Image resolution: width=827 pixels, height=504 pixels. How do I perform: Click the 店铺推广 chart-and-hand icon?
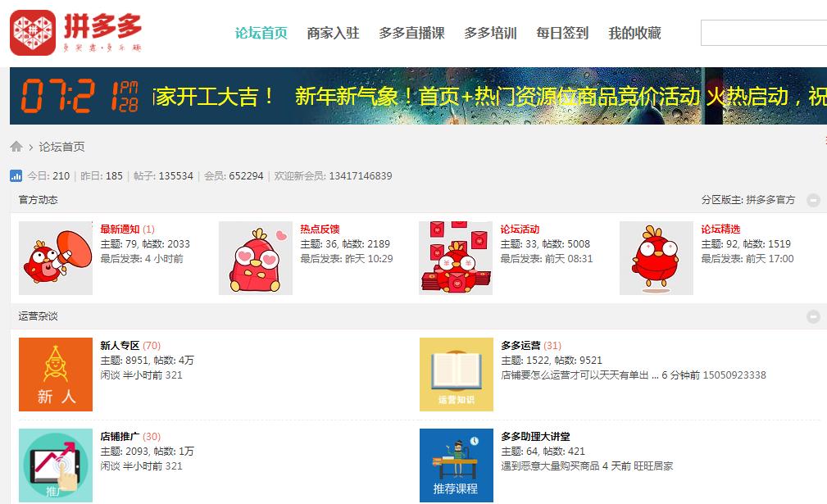pyautogui.click(x=55, y=465)
